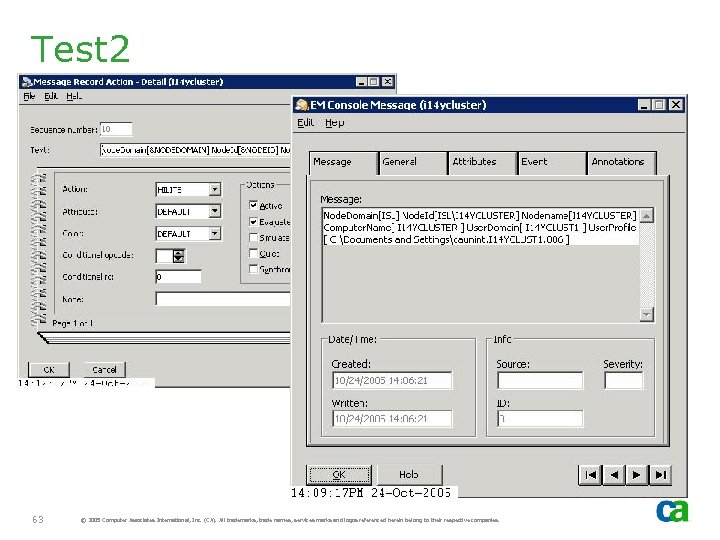Viewport: 720px width, 540px height.
Task: Switch to the Attributes tab
Action: pyautogui.click(x=483, y=162)
